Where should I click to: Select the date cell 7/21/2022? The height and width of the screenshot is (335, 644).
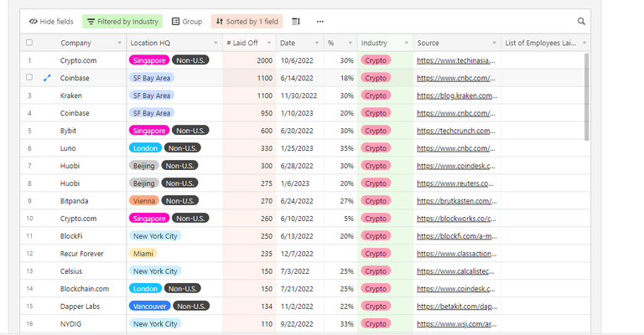click(x=300, y=289)
